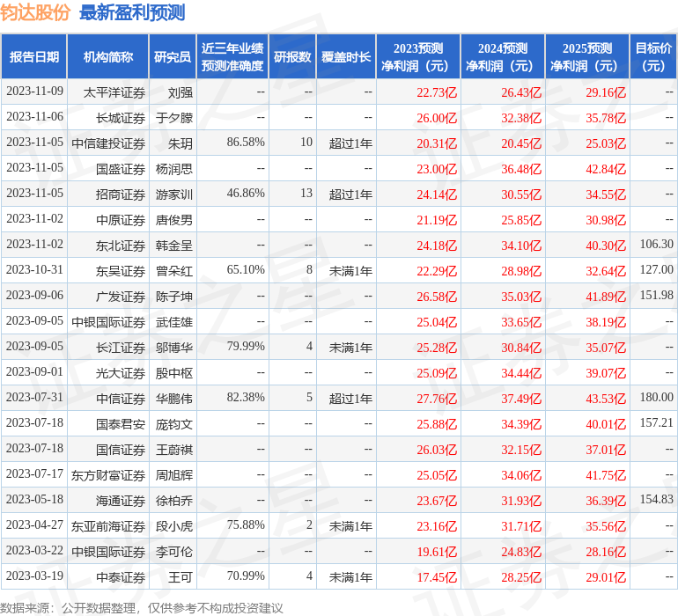Click accuracy value 65.10%
The height and width of the screenshot is (616, 678).
click(x=246, y=270)
